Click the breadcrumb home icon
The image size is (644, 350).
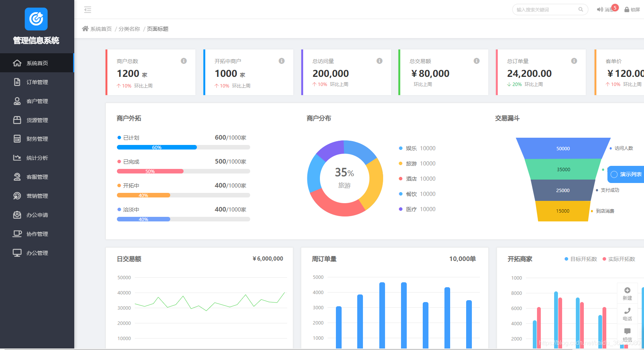point(85,29)
